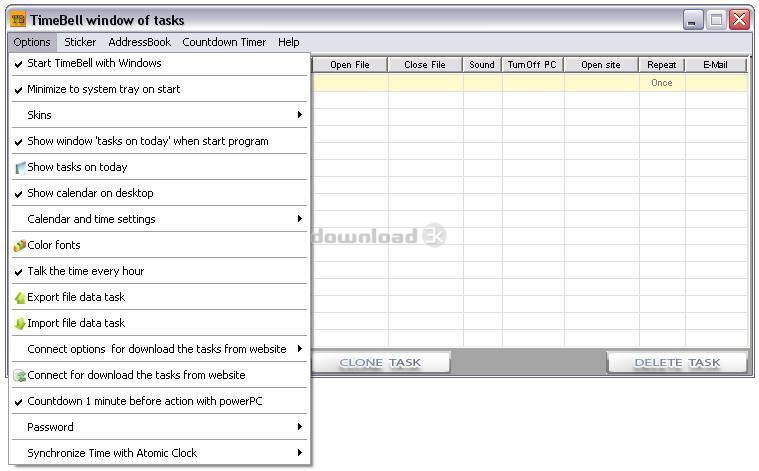
Task: Click the Import file data task icon
Action: (x=20, y=323)
